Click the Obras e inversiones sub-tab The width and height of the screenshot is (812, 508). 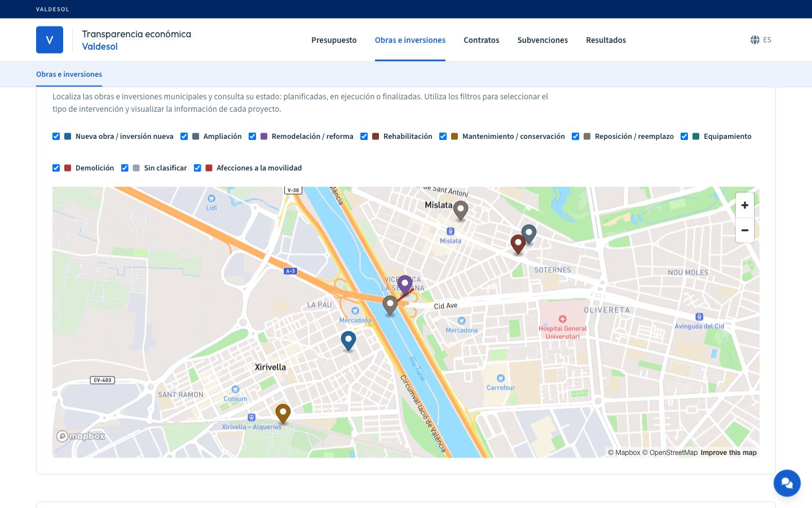click(x=69, y=74)
